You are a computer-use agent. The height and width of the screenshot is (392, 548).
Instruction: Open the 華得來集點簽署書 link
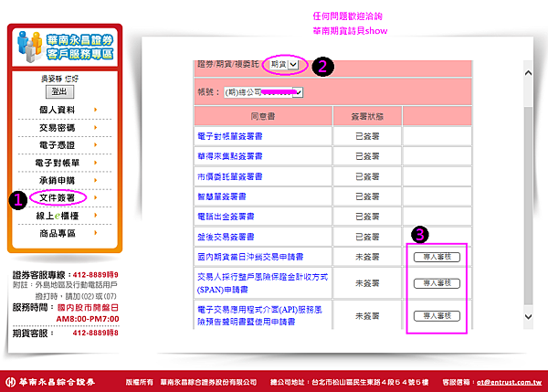coord(229,156)
